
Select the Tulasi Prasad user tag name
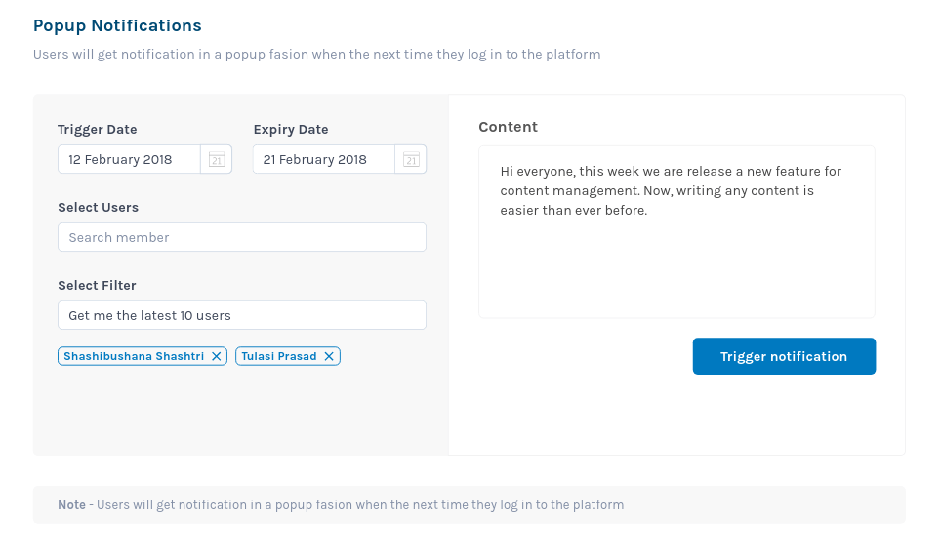tap(279, 356)
